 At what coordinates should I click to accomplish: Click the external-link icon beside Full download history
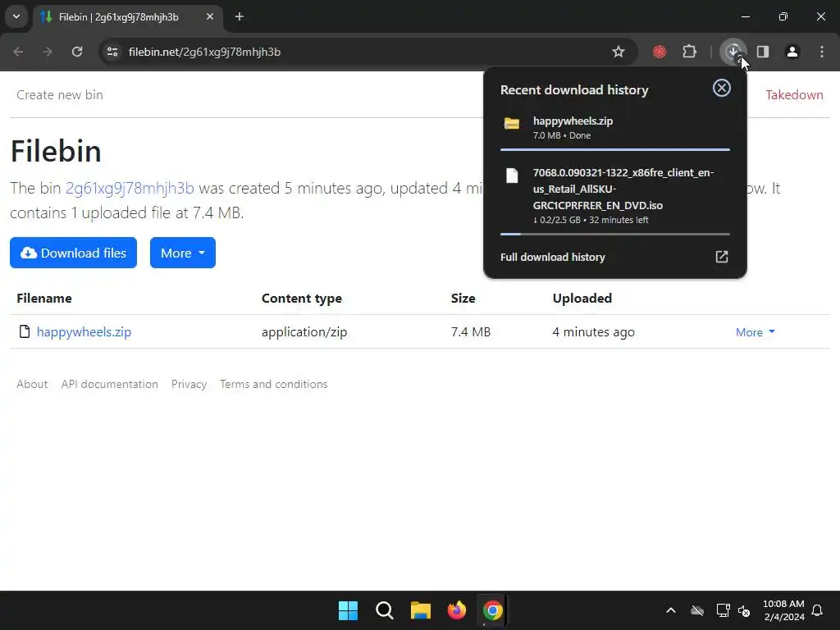(722, 257)
